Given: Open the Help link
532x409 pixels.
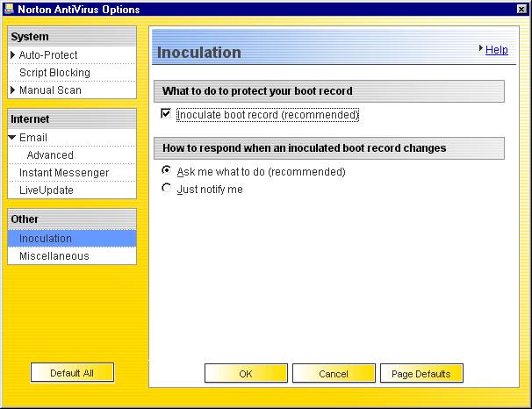Looking at the screenshot, I should pyautogui.click(x=497, y=50).
